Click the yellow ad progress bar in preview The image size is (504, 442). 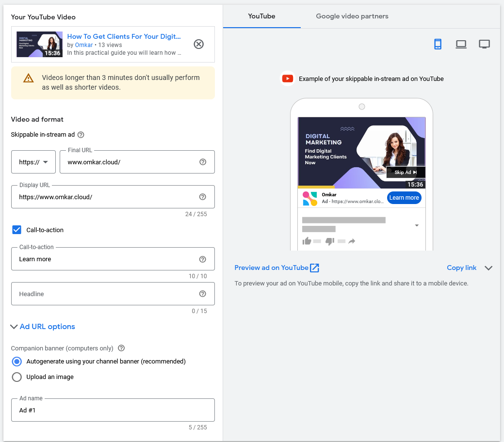coord(316,187)
